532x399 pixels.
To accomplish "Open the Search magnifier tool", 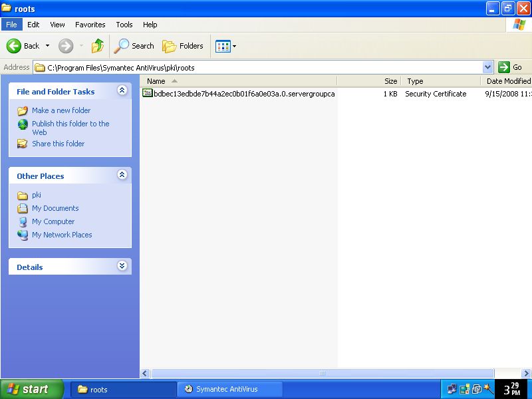I will (121, 46).
